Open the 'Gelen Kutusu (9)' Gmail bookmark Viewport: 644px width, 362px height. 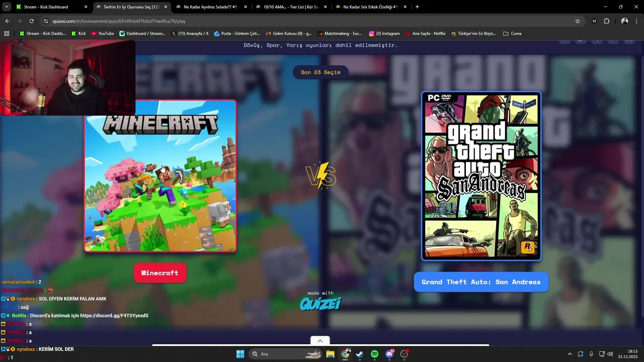pos(288,34)
